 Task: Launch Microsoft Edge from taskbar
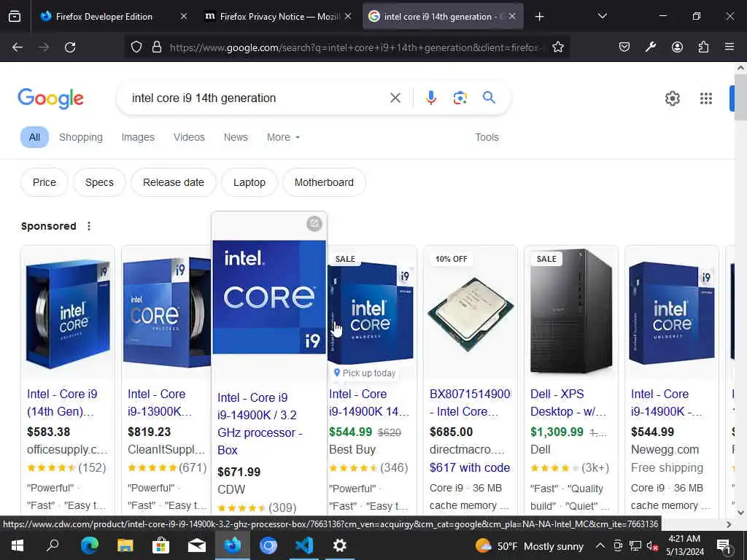pyautogui.click(x=89, y=545)
